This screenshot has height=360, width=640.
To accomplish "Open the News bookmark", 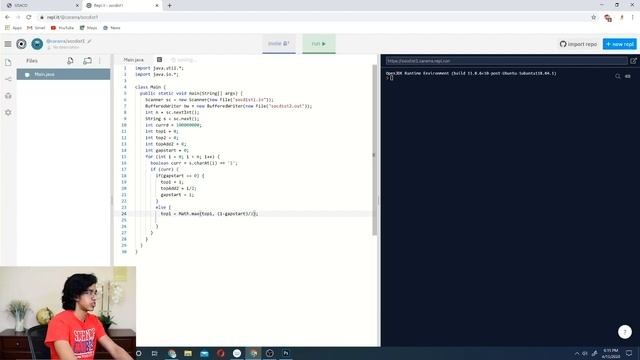I will tap(112, 28).
